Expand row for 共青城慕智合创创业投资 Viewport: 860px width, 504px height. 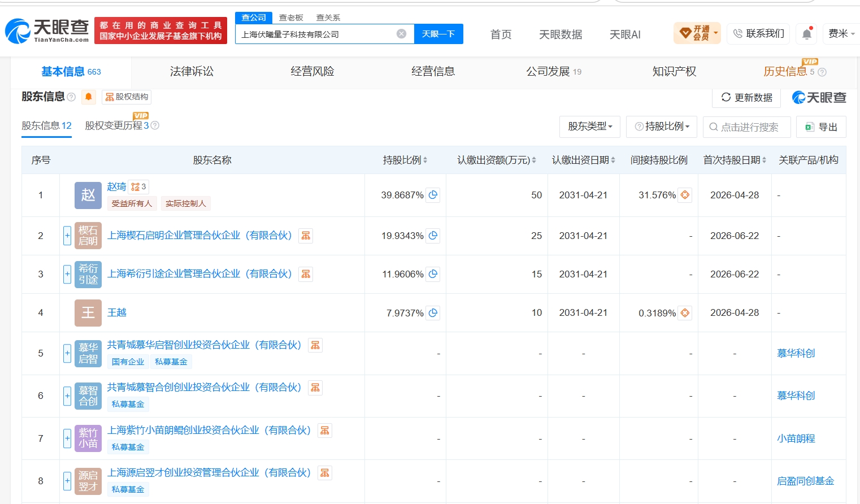coord(67,396)
